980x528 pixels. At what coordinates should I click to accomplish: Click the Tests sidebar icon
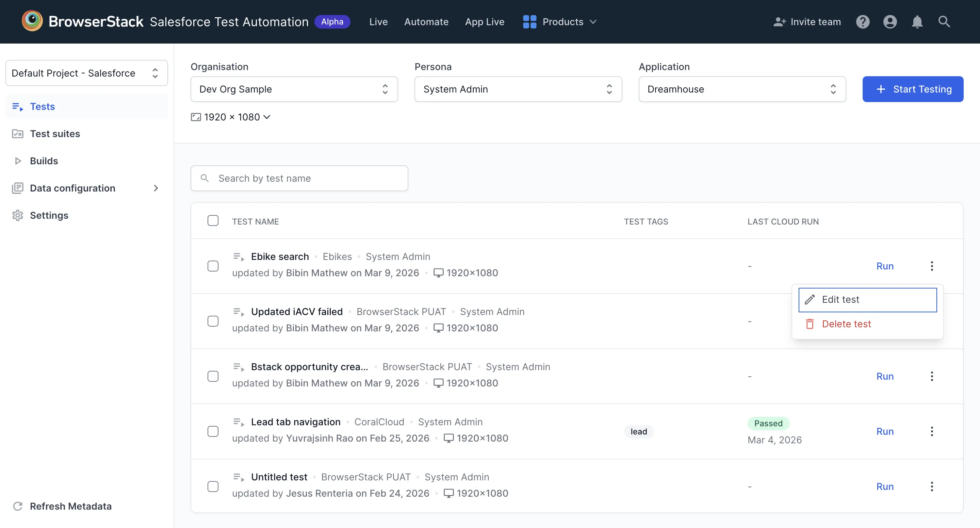(17, 106)
